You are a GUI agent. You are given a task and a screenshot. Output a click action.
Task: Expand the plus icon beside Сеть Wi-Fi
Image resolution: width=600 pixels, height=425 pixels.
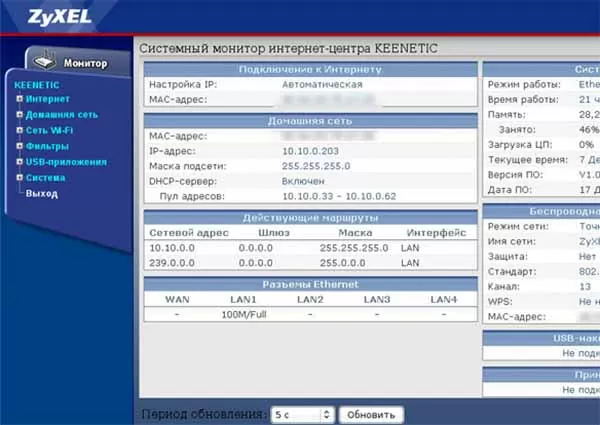click(19, 131)
